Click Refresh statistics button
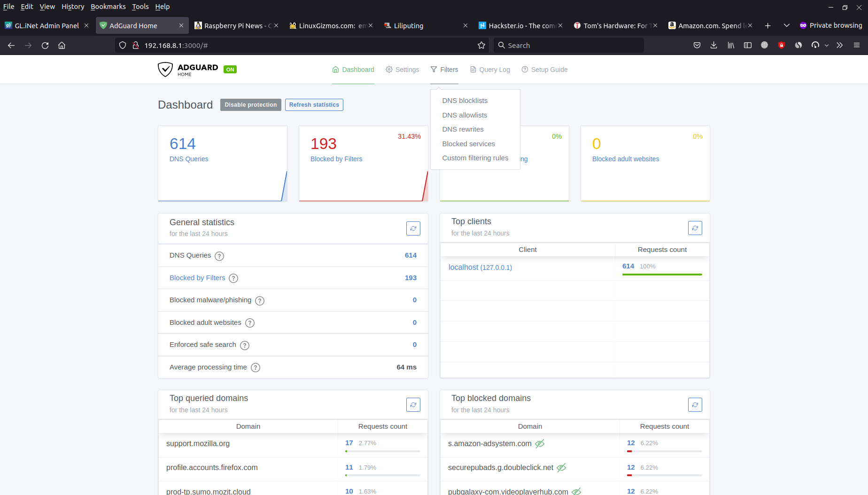The height and width of the screenshot is (495, 868). (x=314, y=105)
